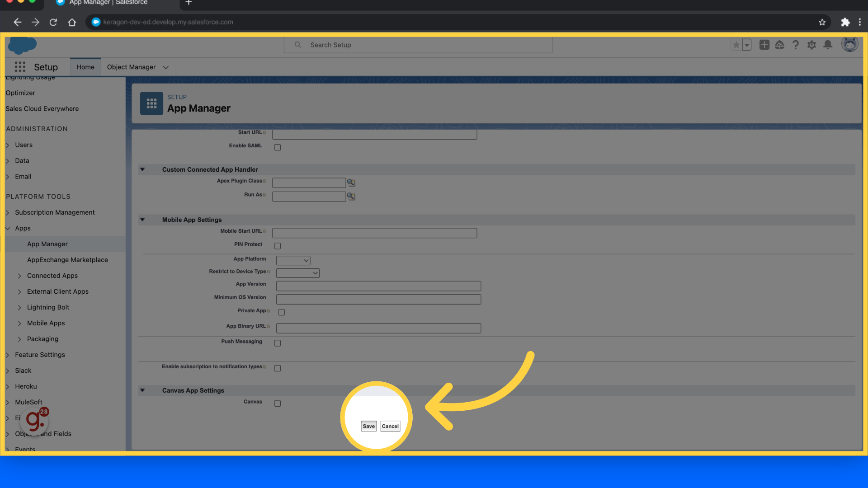Click the Save button
Viewport: 868px width, 488px height.
tap(369, 426)
